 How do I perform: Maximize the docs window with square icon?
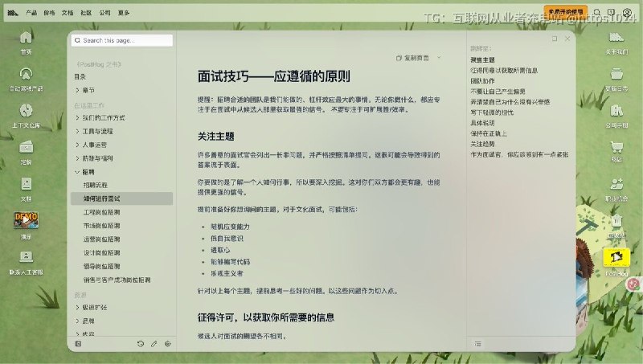[x=555, y=39]
